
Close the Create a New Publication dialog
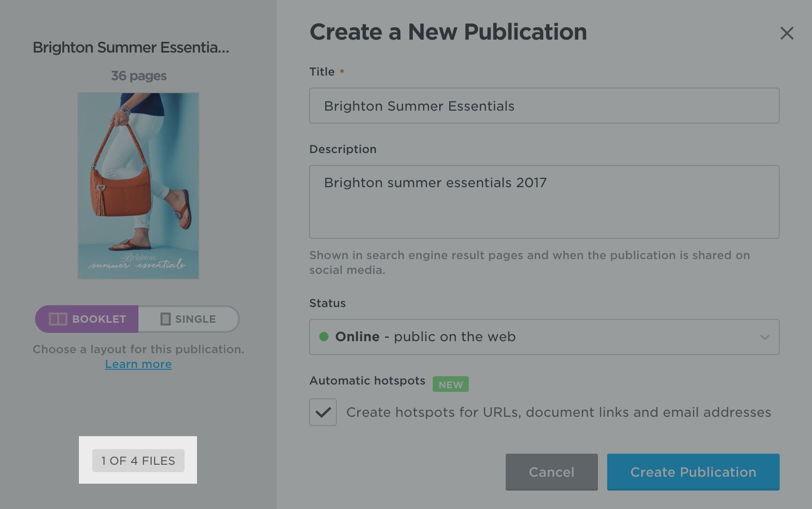[x=787, y=33]
